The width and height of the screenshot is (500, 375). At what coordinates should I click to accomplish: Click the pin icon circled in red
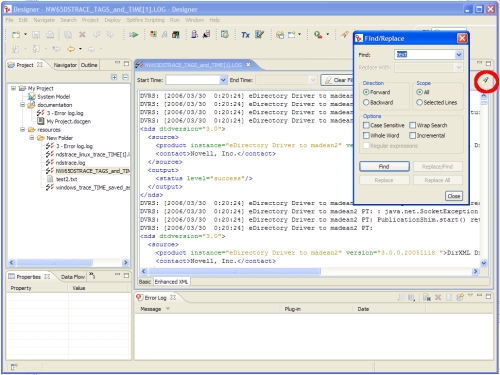(486, 80)
